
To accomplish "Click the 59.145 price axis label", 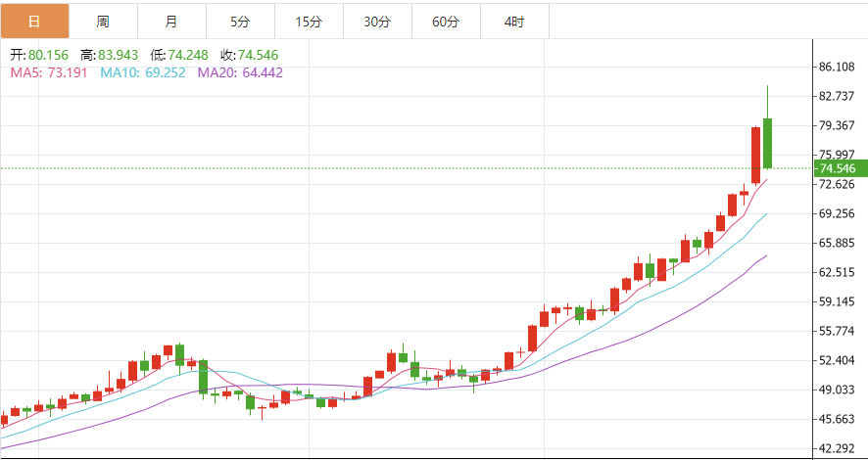I will 838,301.
